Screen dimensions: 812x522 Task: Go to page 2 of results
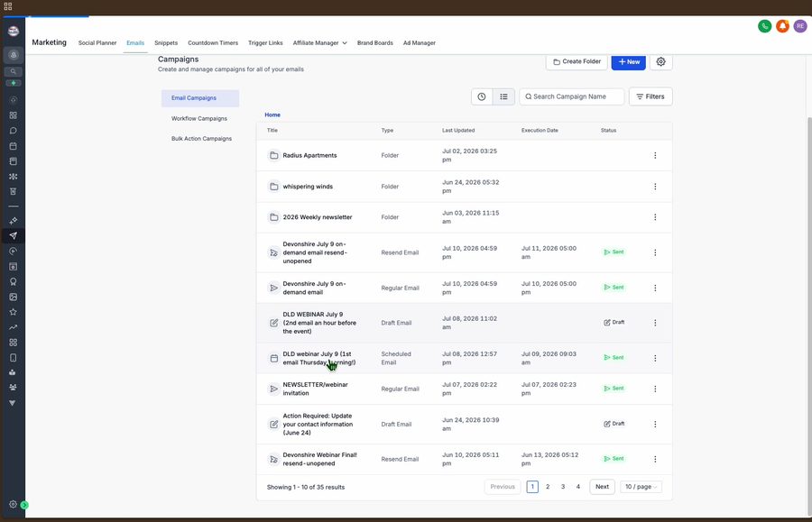click(548, 487)
